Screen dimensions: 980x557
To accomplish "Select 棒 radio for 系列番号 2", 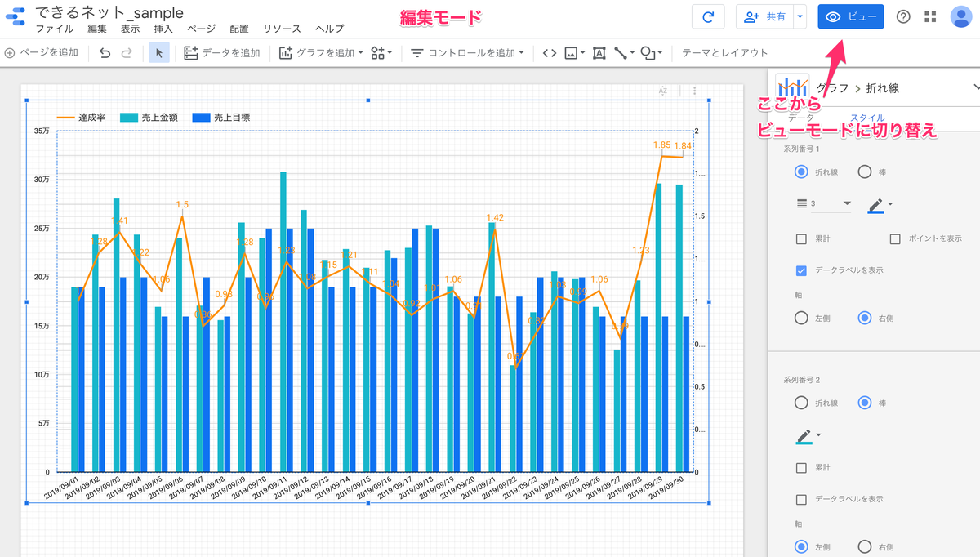I will pyautogui.click(x=865, y=403).
